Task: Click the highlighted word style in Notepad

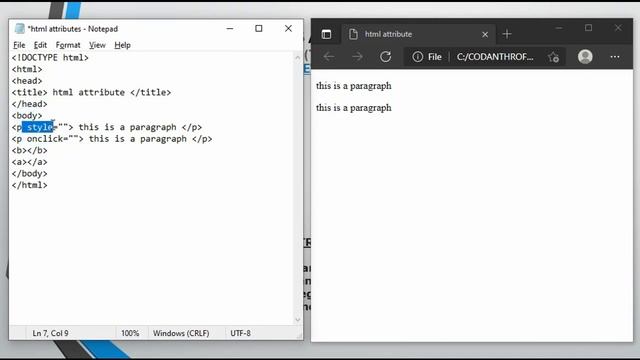Action: (38, 127)
